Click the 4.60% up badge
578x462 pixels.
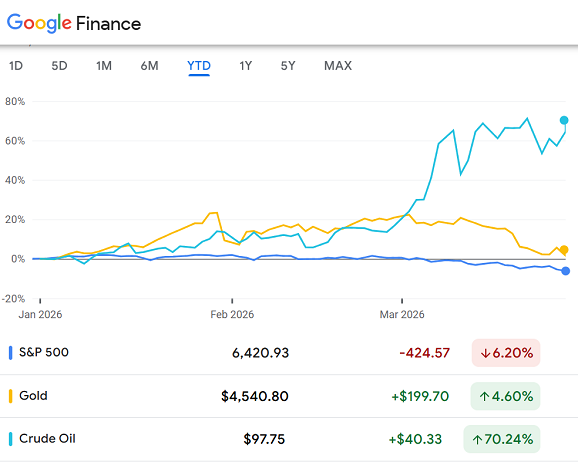click(x=505, y=396)
